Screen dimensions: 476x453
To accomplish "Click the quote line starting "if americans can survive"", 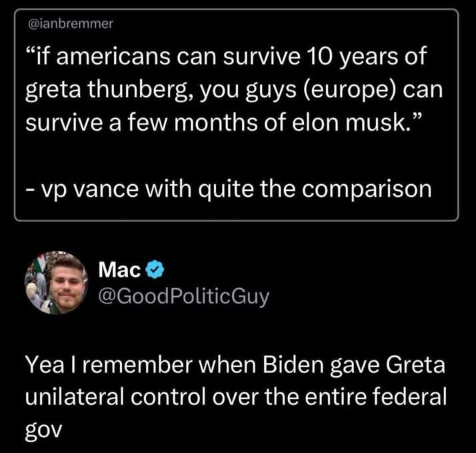I will tap(227, 57).
